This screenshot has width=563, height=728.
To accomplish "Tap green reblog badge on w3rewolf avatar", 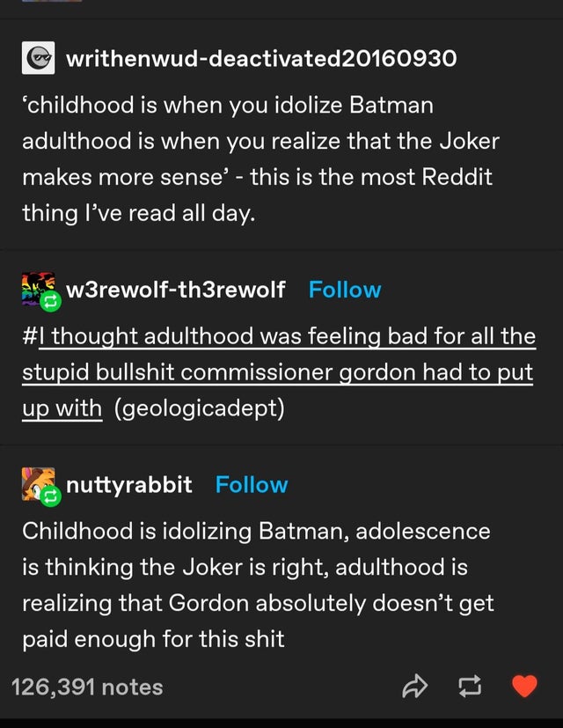I will pos(51,302).
